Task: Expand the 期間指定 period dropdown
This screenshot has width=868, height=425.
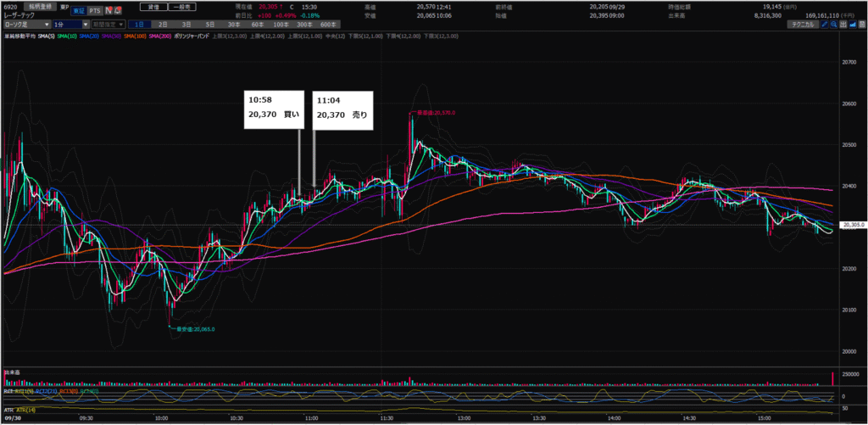Action: (109, 25)
